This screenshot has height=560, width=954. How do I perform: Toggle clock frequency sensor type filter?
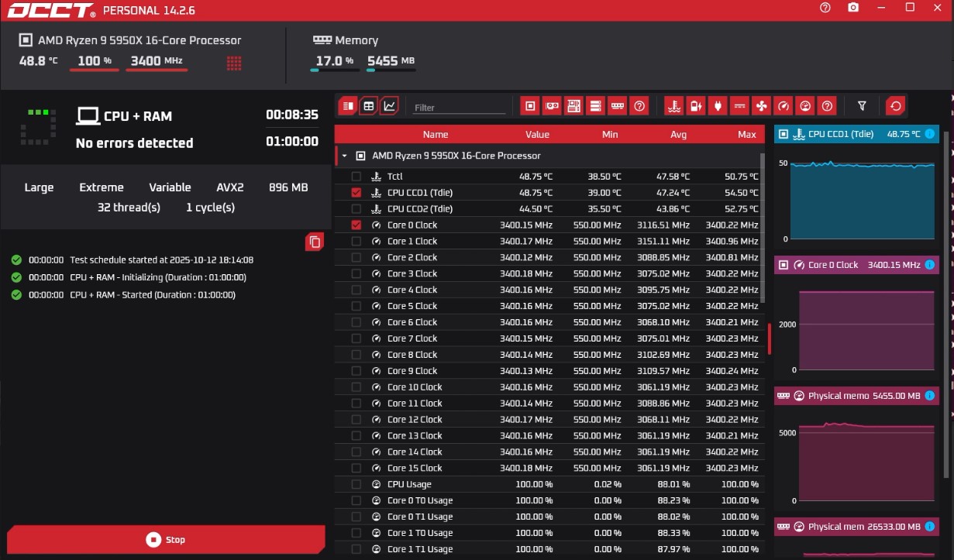784,105
